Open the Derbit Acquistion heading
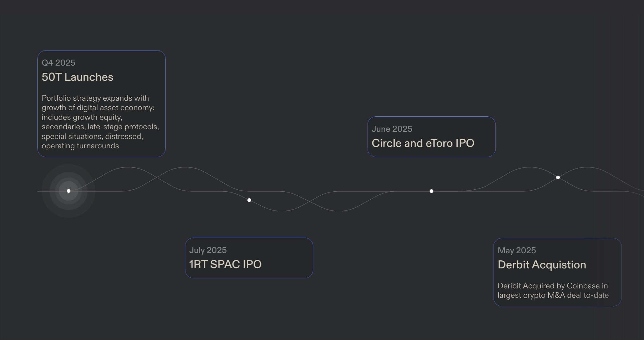 (542, 265)
